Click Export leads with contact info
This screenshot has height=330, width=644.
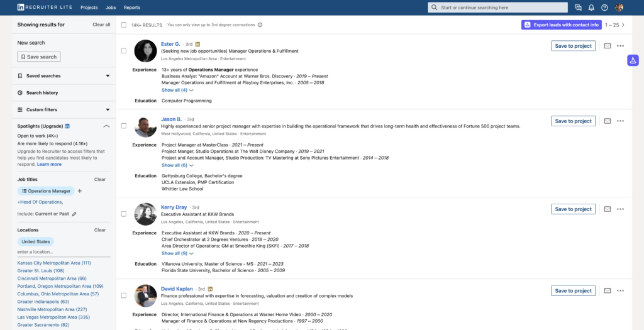pyautogui.click(x=562, y=25)
